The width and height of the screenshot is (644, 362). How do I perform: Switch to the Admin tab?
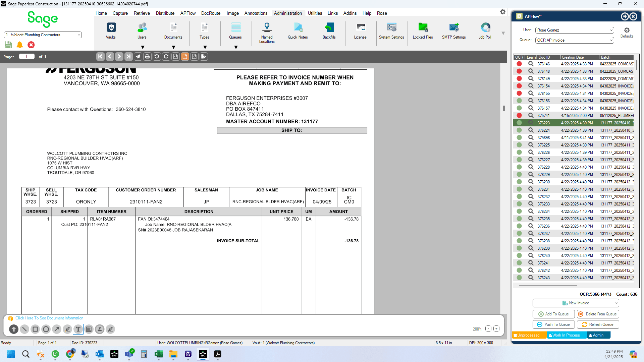[x=598, y=335]
